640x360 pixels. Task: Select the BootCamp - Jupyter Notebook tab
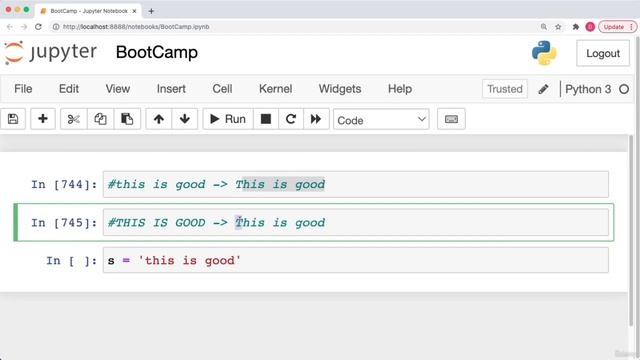click(x=89, y=11)
